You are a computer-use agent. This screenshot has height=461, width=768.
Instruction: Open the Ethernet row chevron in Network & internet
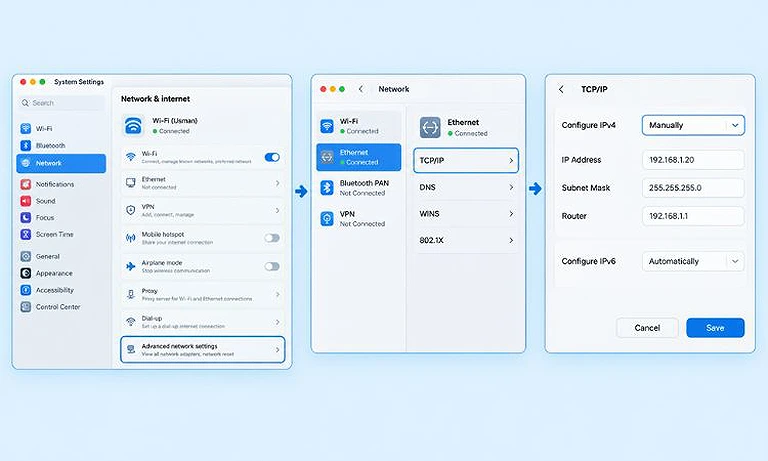pos(278,183)
